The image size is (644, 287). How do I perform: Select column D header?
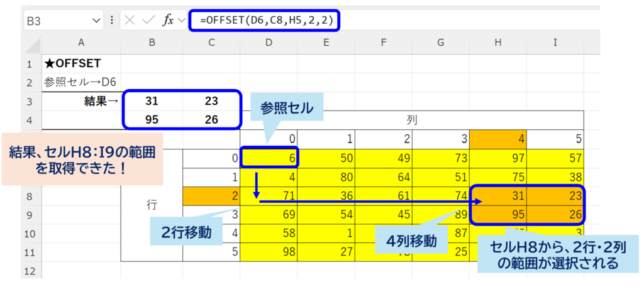269,43
